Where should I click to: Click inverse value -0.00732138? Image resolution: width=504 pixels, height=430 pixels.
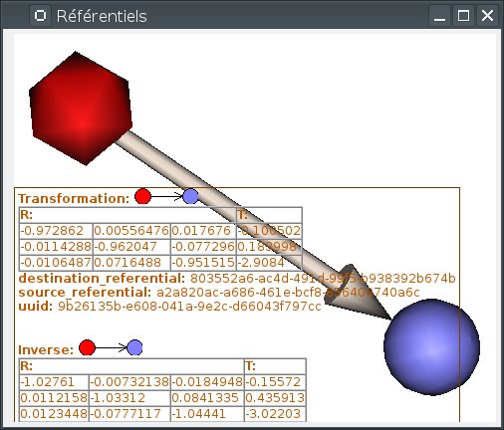[129, 382]
